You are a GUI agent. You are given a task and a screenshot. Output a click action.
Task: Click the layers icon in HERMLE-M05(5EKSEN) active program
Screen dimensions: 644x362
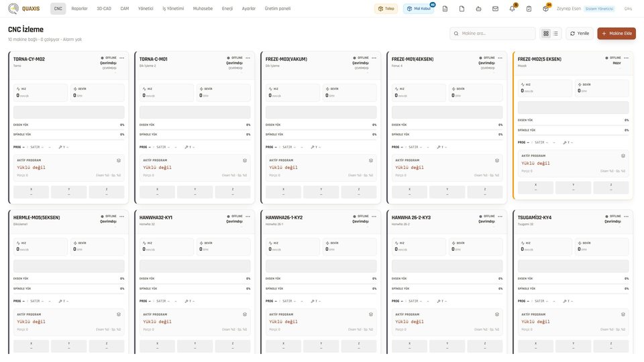tap(119, 314)
